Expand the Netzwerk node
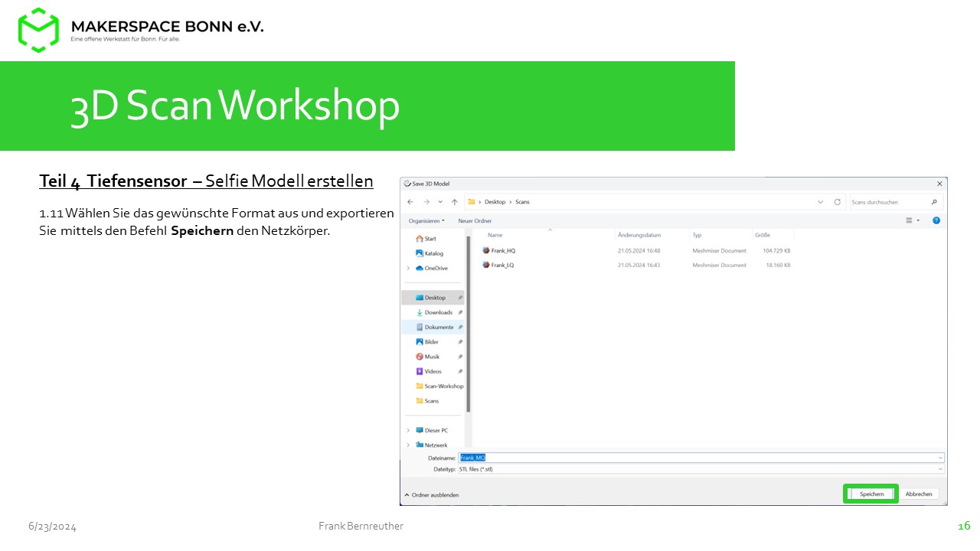The width and height of the screenshot is (980, 551). [408, 445]
